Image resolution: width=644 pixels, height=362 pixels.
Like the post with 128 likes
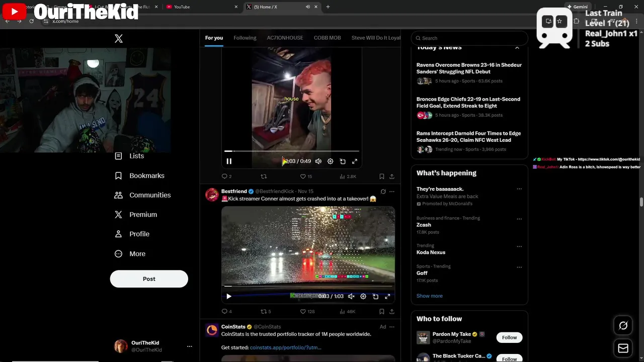pyautogui.click(x=307, y=312)
